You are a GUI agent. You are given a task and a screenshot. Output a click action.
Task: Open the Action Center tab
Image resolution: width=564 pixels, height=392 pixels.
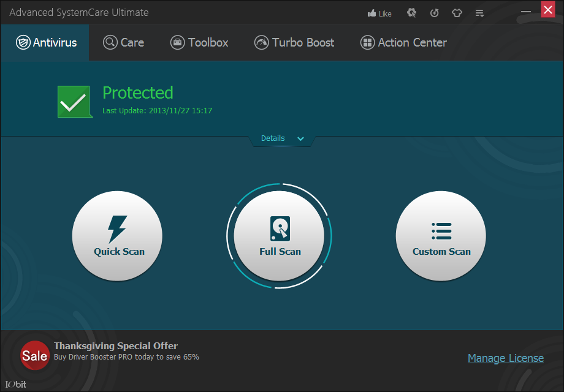(x=403, y=42)
